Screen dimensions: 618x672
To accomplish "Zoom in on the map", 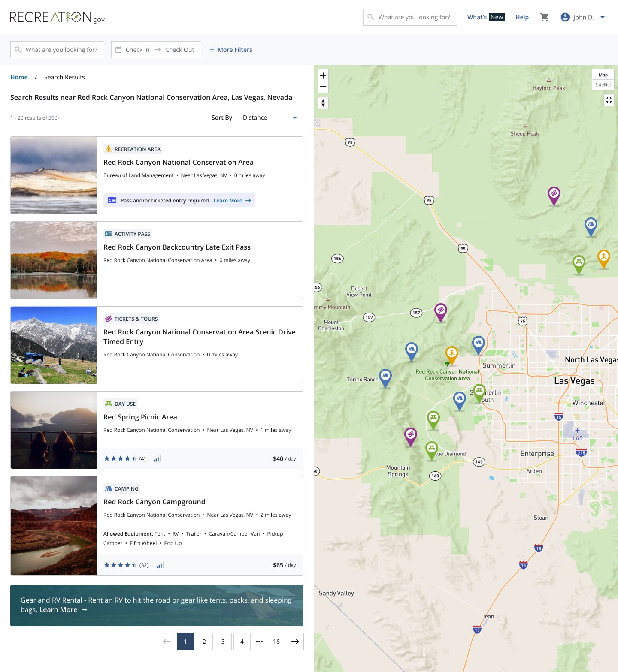I will (323, 75).
